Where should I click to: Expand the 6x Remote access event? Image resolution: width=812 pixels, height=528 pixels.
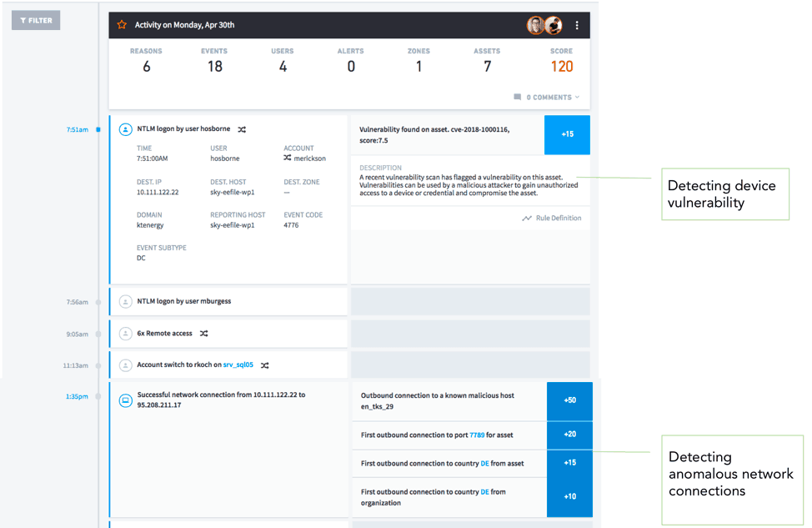click(x=228, y=333)
